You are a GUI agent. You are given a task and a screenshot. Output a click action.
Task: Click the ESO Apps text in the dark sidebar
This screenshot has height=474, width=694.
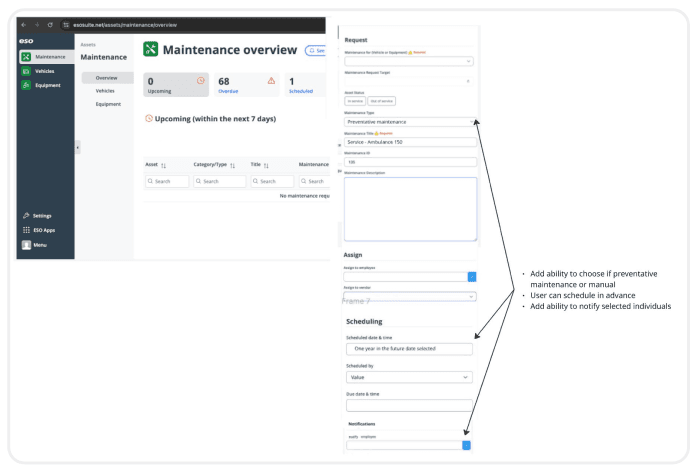tap(44, 230)
